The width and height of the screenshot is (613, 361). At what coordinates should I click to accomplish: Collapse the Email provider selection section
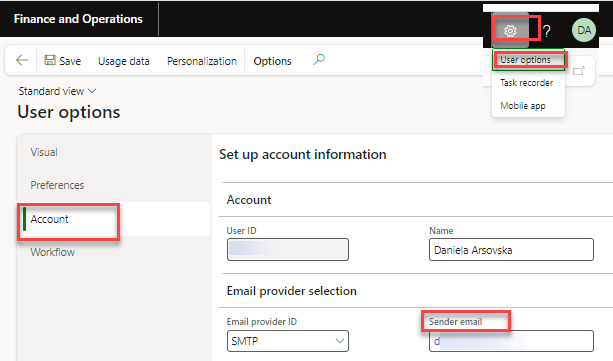tap(291, 291)
